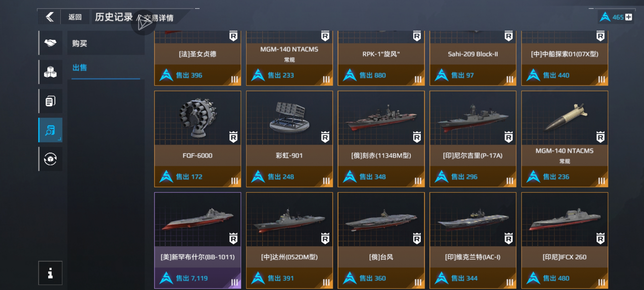644x290 pixels.
Task: Open the handshake trade sidebar icon
Action: pos(50,43)
